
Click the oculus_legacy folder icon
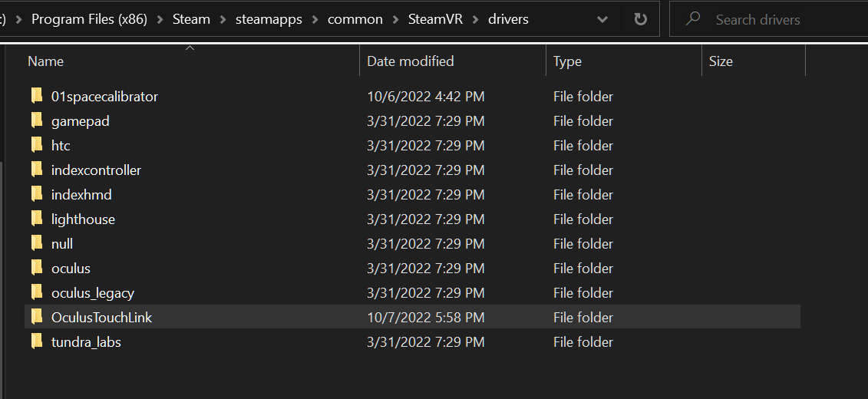pyautogui.click(x=36, y=292)
